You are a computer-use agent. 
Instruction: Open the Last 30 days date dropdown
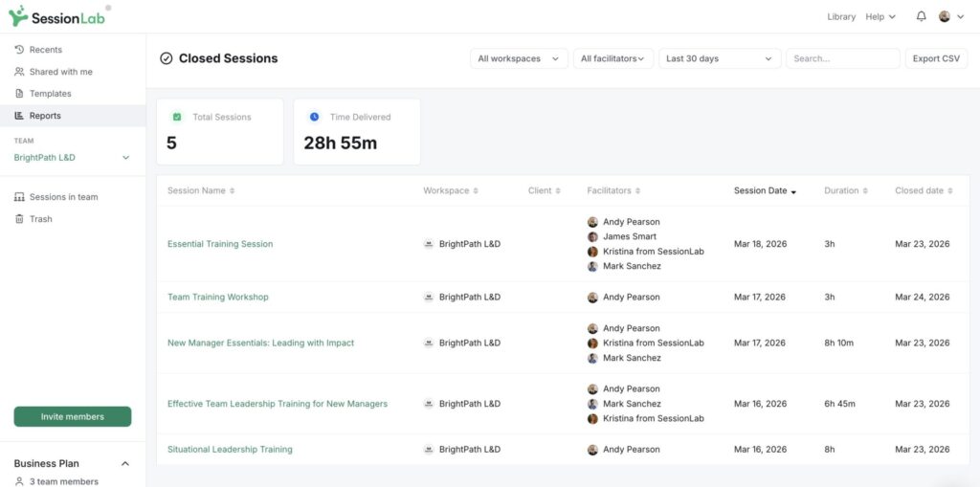tap(720, 58)
